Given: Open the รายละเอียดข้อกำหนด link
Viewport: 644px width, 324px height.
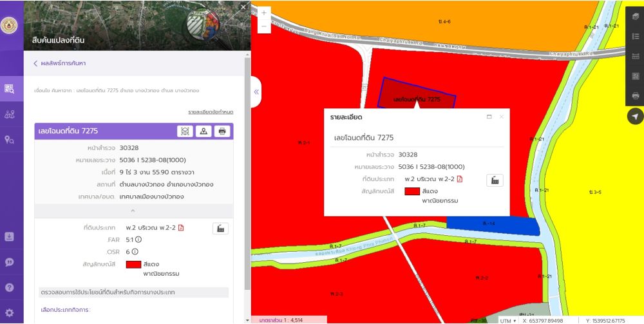Looking at the screenshot, I should 211,112.
